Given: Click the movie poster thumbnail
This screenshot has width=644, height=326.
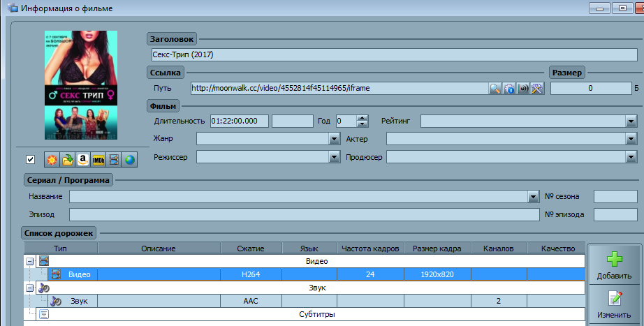Looking at the screenshot, I should 81,84.
